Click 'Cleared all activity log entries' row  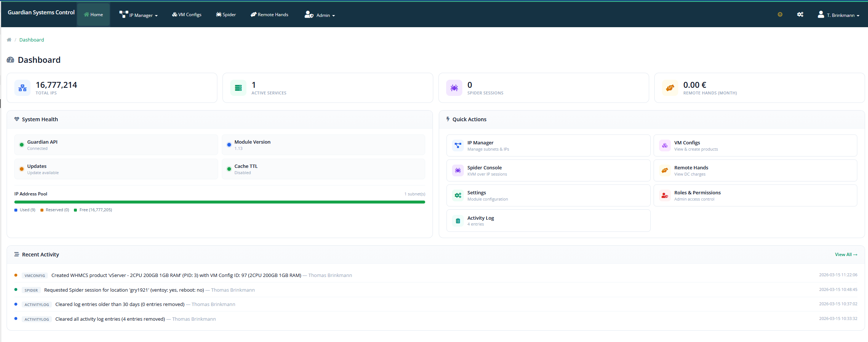(x=436, y=319)
